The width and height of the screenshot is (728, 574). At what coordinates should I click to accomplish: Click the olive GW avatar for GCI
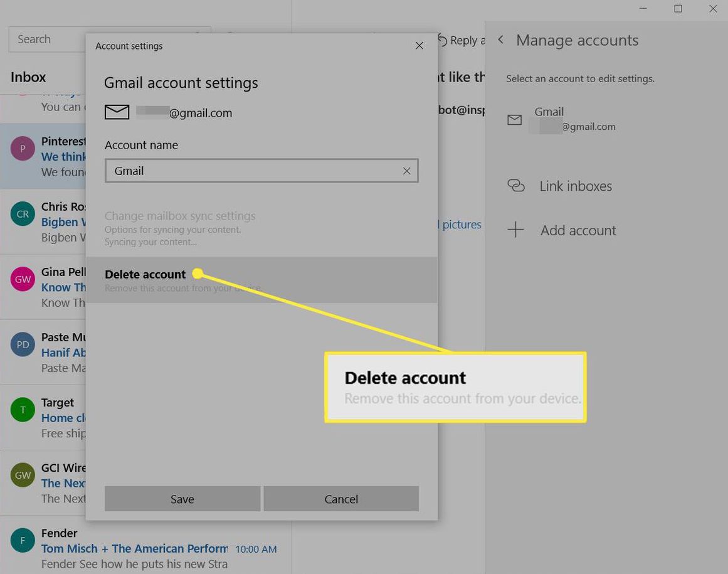click(23, 475)
